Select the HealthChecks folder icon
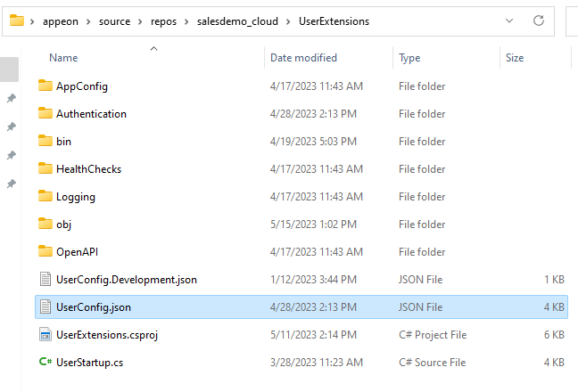The image size is (578, 392). pyautogui.click(x=46, y=169)
